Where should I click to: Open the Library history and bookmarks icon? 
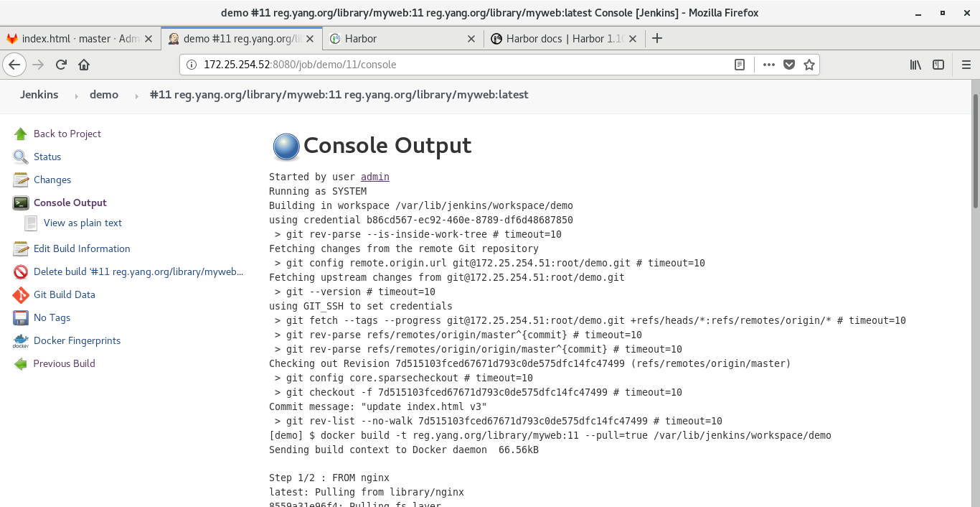click(915, 65)
